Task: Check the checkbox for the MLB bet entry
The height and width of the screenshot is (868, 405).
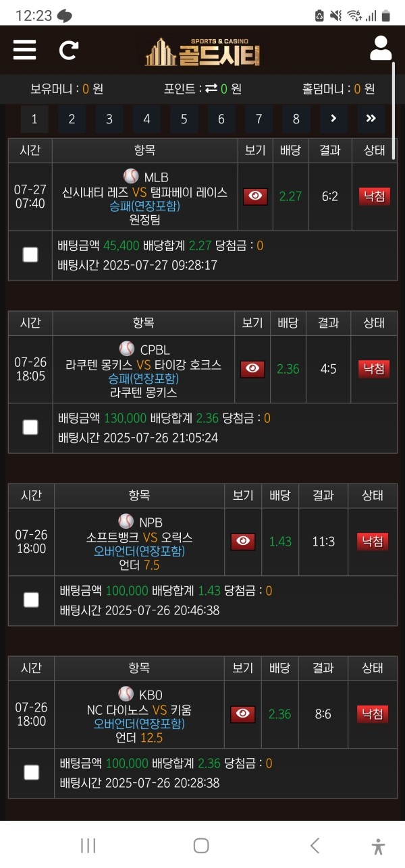Action: pyautogui.click(x=30, y=254)
